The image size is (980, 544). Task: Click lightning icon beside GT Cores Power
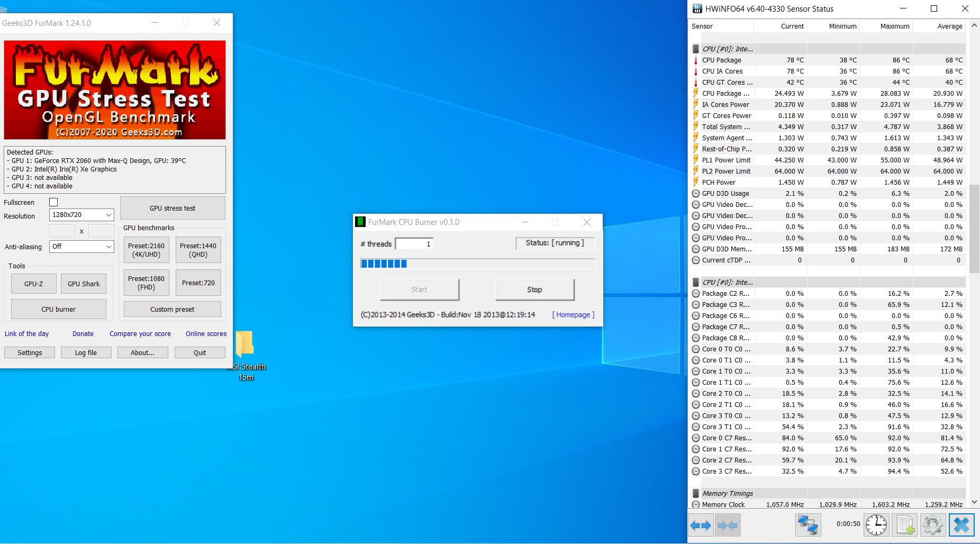tap(696, 116)
